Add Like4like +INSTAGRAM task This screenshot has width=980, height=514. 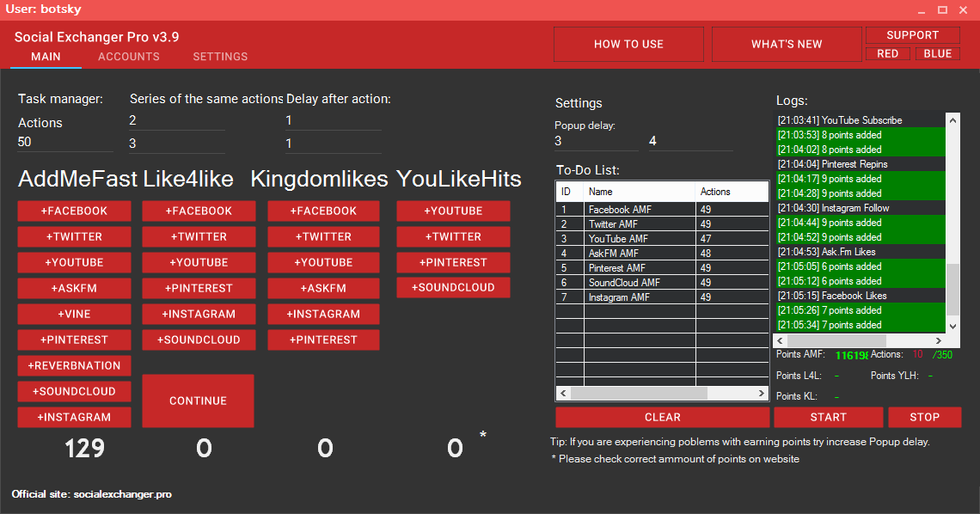tap(199, 314)
